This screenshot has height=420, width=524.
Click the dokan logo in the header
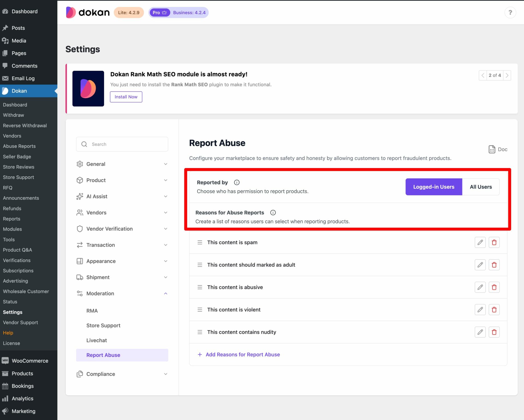tap(87, 12)
